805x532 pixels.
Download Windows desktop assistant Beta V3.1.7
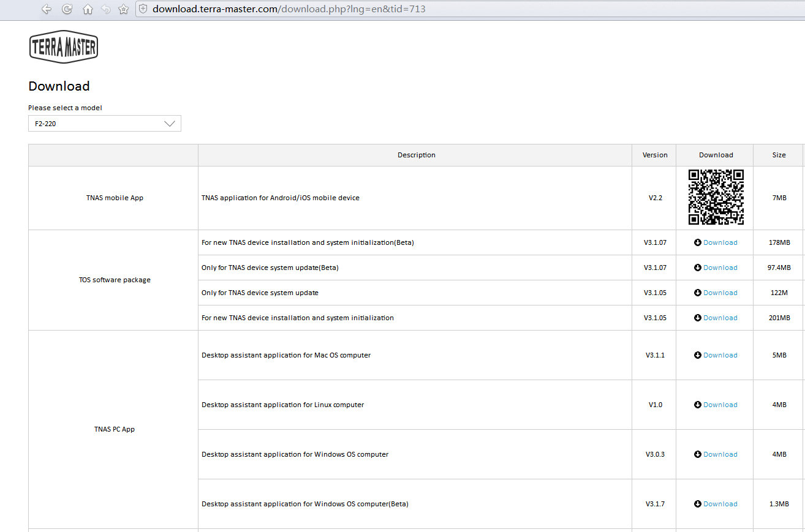point(720,504)
